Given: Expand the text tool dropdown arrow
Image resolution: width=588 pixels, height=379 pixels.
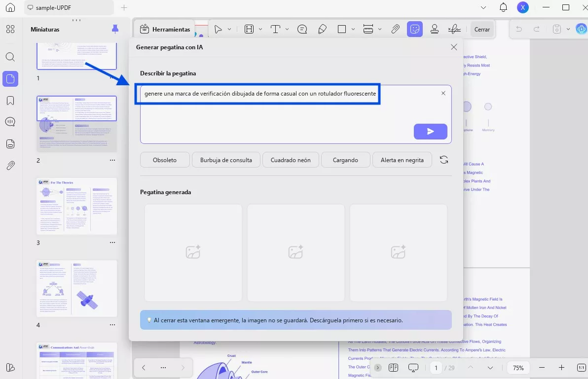Looking at the screenshot, I should point(287,29).
